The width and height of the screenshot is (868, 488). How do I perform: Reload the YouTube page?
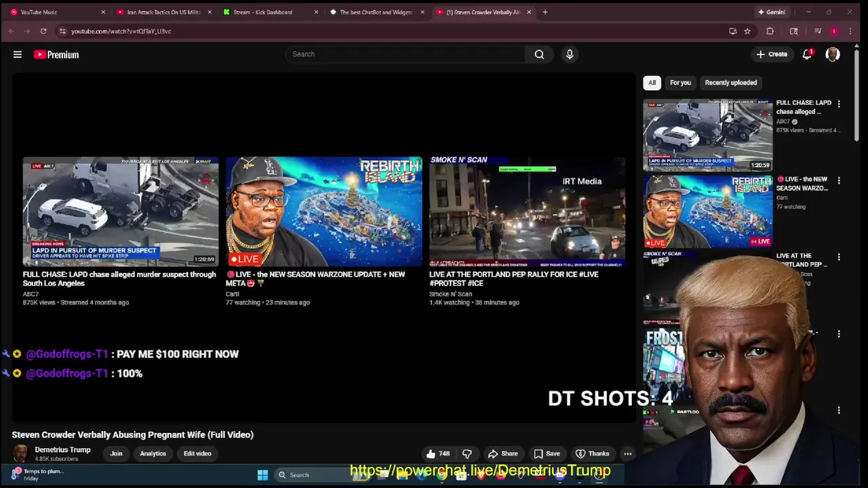click(43, 31)
